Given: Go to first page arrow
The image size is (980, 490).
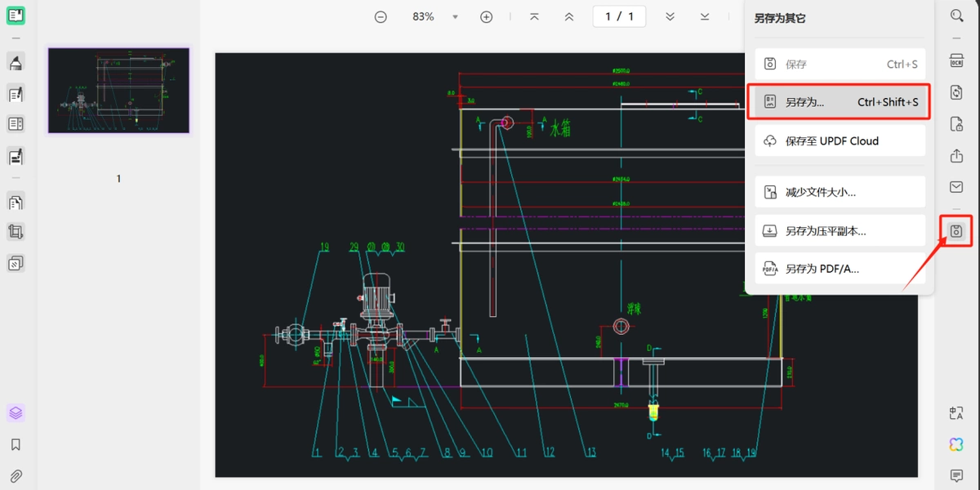Looking at the screenshot, I should (x=534, y=16).
